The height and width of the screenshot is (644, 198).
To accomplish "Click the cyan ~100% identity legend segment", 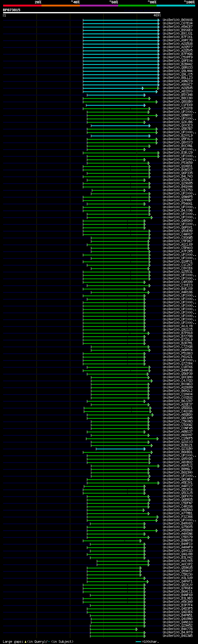I will 176,6.
